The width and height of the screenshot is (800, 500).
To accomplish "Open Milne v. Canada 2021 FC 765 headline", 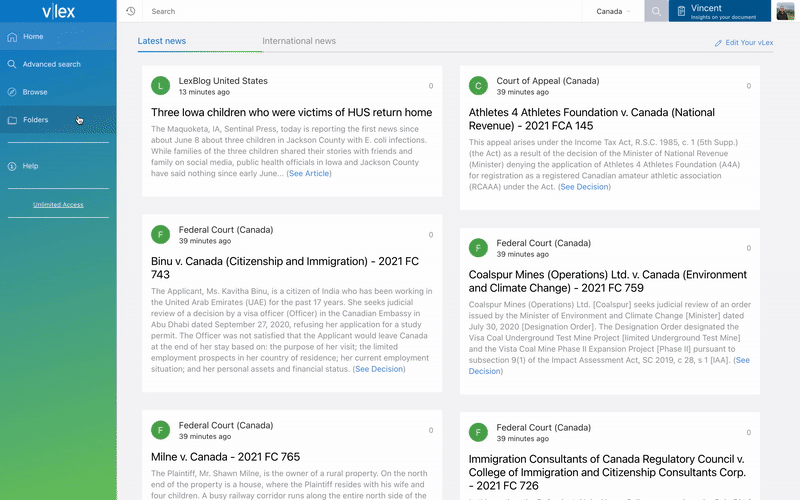I will pos(226,457).
